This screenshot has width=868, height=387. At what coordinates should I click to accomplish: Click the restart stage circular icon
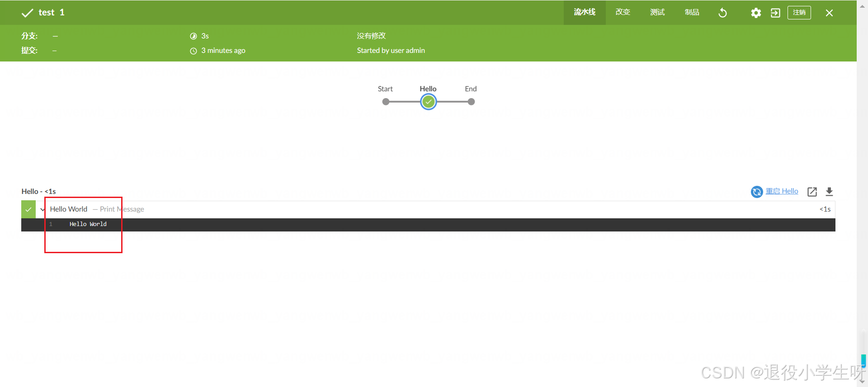click(757, 192)
